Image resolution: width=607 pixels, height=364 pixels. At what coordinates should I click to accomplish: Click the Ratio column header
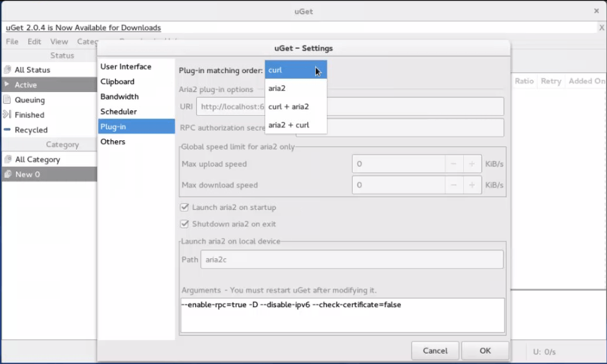[x=524, y=81]
